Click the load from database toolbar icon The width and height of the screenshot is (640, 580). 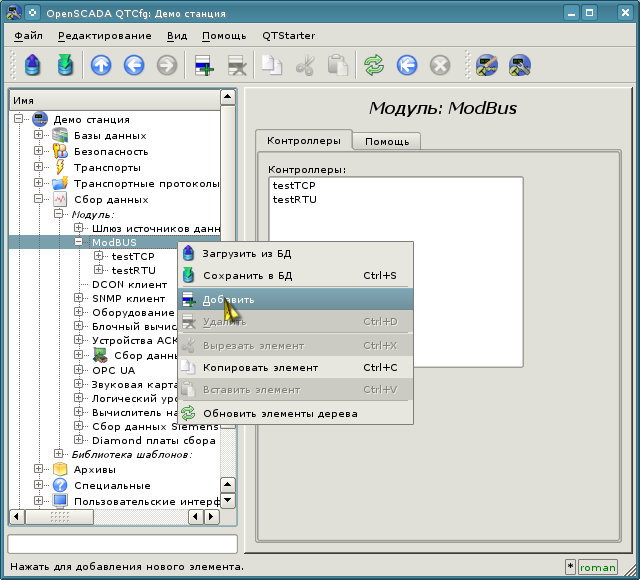point(32,66)
